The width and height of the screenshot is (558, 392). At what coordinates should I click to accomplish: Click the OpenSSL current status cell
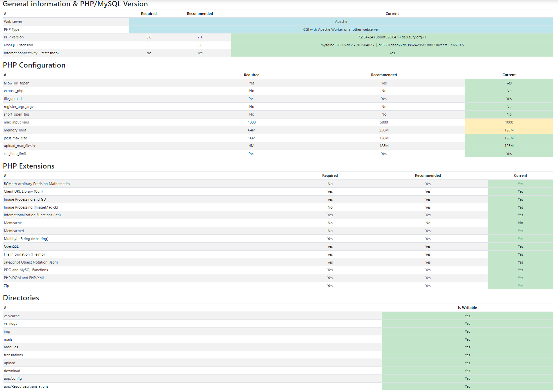point(520,246)
